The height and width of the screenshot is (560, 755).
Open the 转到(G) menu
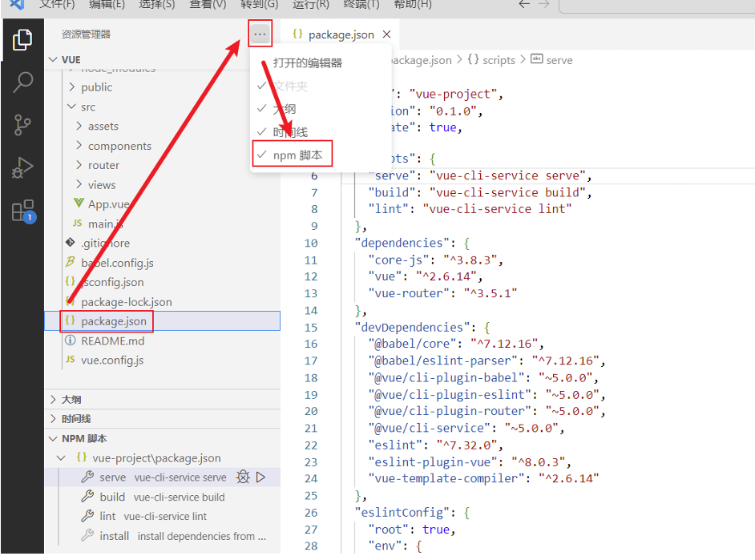tap(259, 4)
